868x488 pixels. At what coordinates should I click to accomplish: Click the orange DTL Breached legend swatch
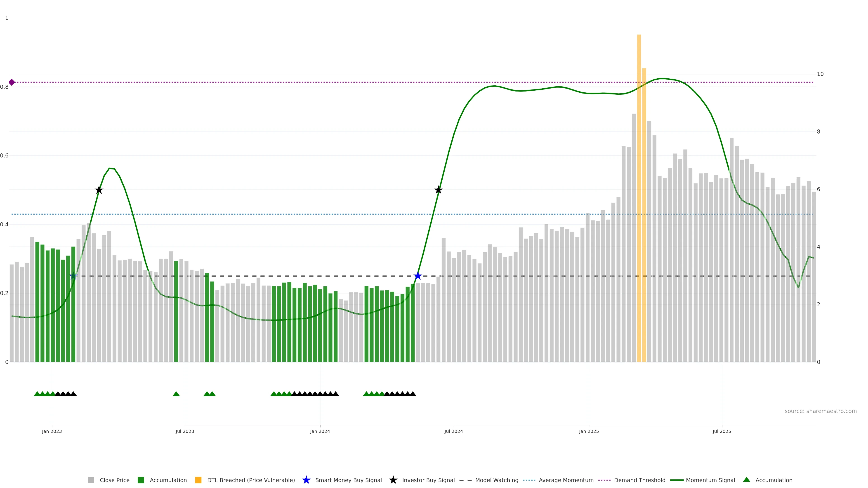(198, 480)
